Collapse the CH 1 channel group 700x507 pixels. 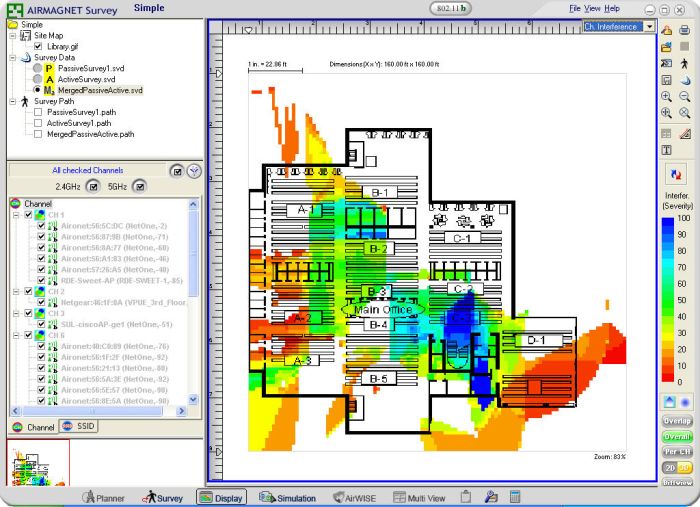[16, 215]
